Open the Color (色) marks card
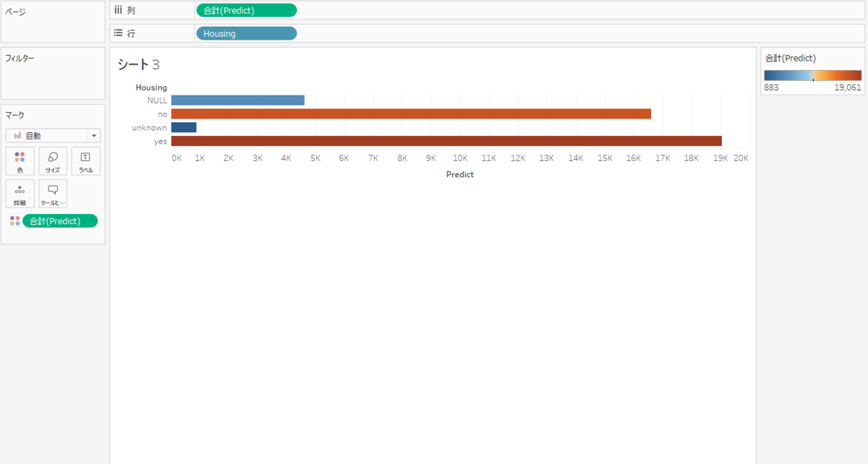The image size is (868, 464). [x=20, y=161]
